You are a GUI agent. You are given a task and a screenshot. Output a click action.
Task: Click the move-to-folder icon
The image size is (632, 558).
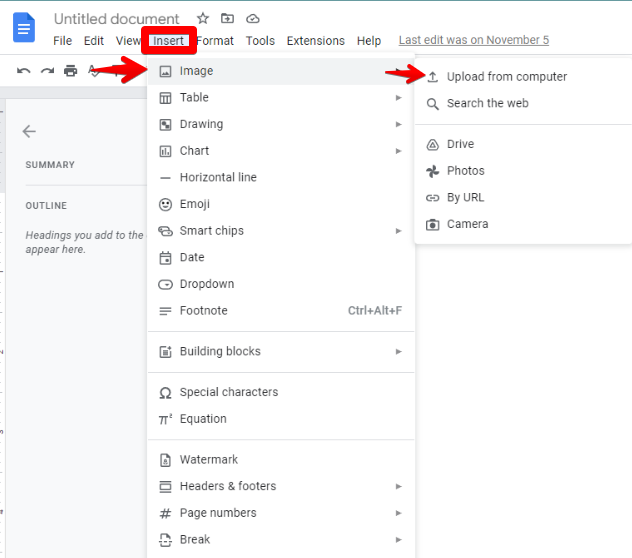click(228, 19)
